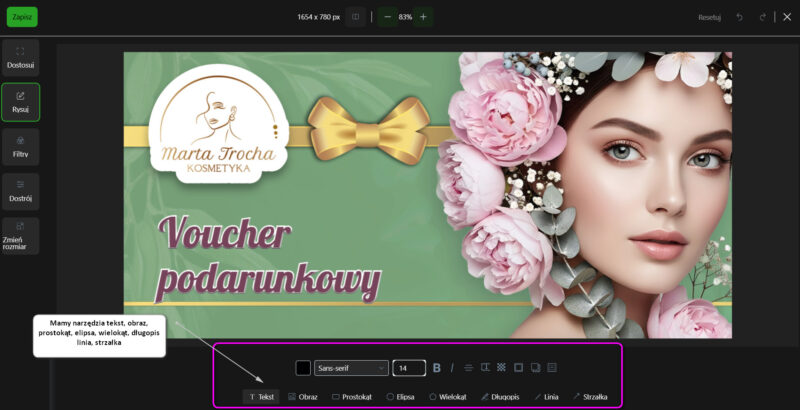Click the font size field showing 14
Image resolution: width=800 pixels, height=410 pixels.
click(408, 368)
